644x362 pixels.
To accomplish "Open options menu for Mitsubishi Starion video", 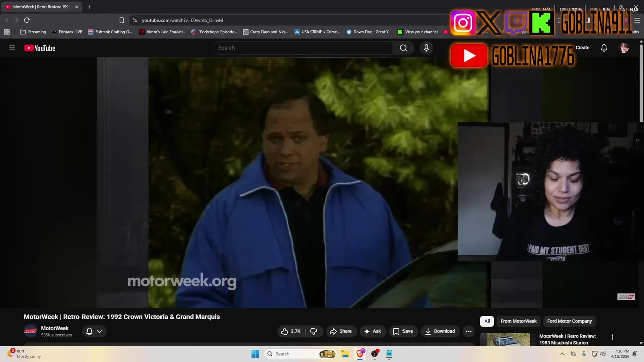I will pos(612,337).
